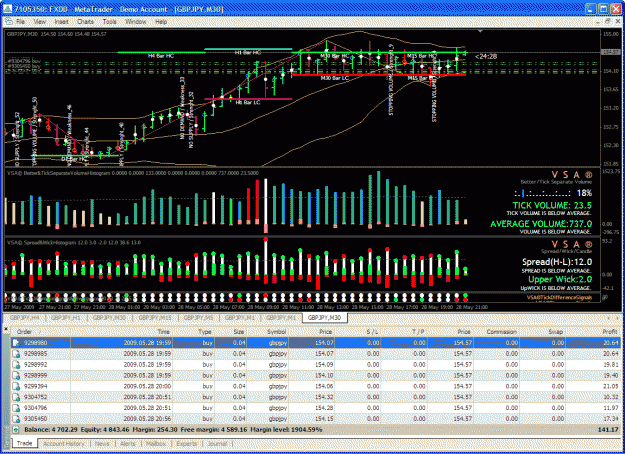Open the File menu
The width and height of the screenshot is (625, 454).
tap(20, 22)
